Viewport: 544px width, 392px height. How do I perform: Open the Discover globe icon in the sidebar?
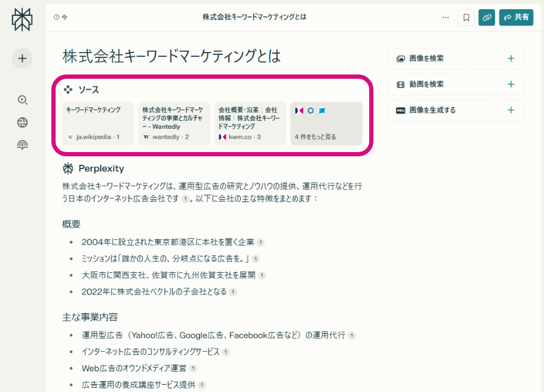click(23, 122)
